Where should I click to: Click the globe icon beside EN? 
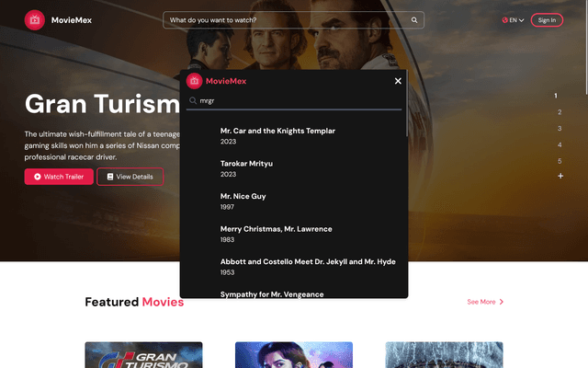504,20
